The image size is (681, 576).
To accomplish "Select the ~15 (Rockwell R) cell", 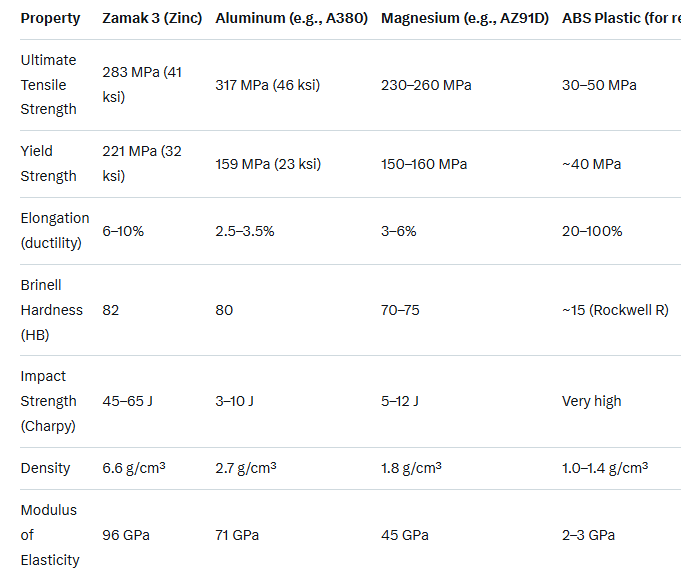I will (615, 310).
